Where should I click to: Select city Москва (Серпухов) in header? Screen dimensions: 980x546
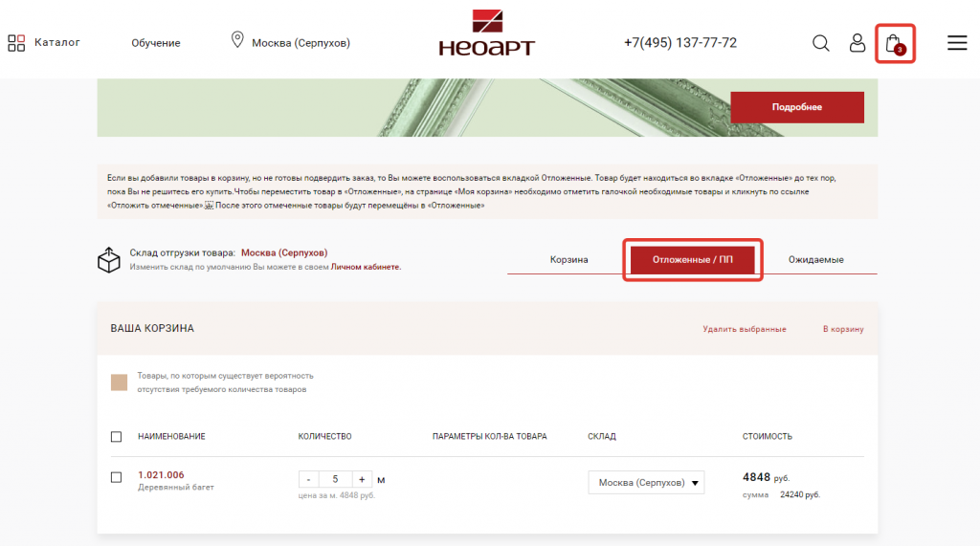pos(301,42)
